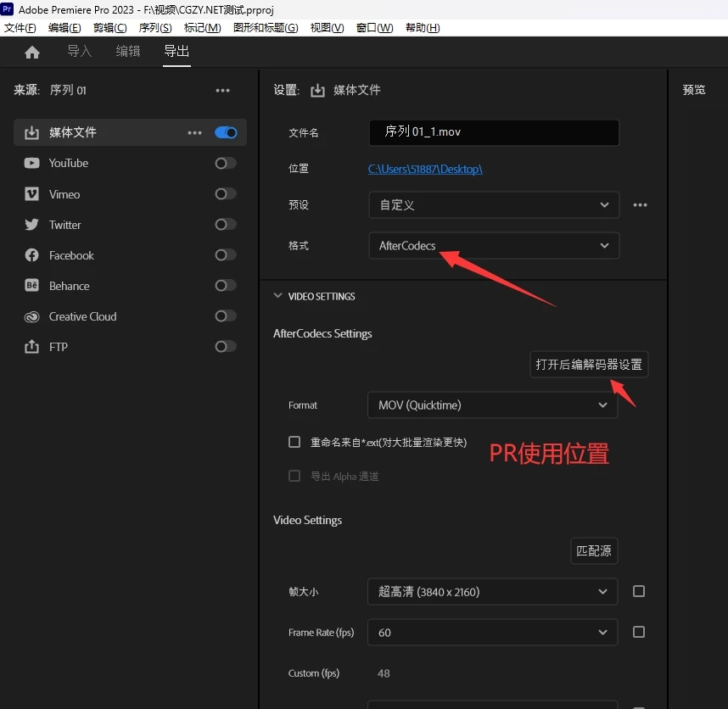The width and height of the screenshot is (728, 709).
Task: Open the 文件(F) menu
Action: [20, 28]
